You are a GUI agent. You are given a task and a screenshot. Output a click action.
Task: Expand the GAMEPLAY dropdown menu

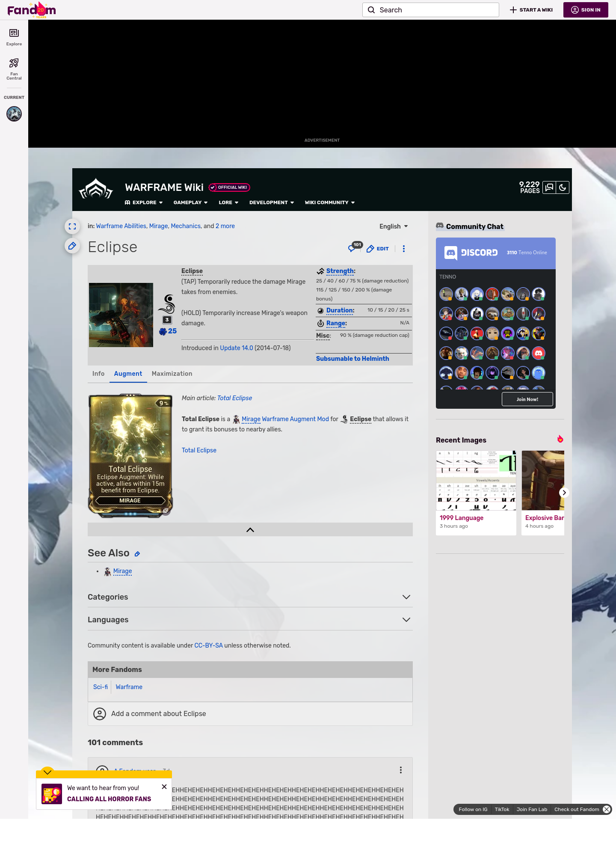point(190,202)
